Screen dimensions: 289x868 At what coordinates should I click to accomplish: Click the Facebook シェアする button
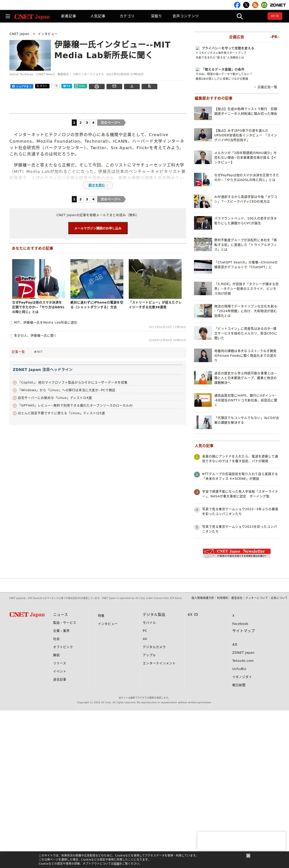tap(22, 86)
